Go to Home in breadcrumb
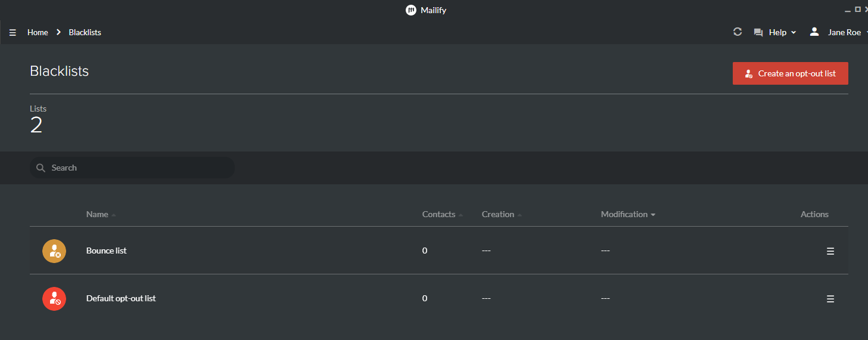The width and height of the screenshot is (868, 340). pos(38,32)
